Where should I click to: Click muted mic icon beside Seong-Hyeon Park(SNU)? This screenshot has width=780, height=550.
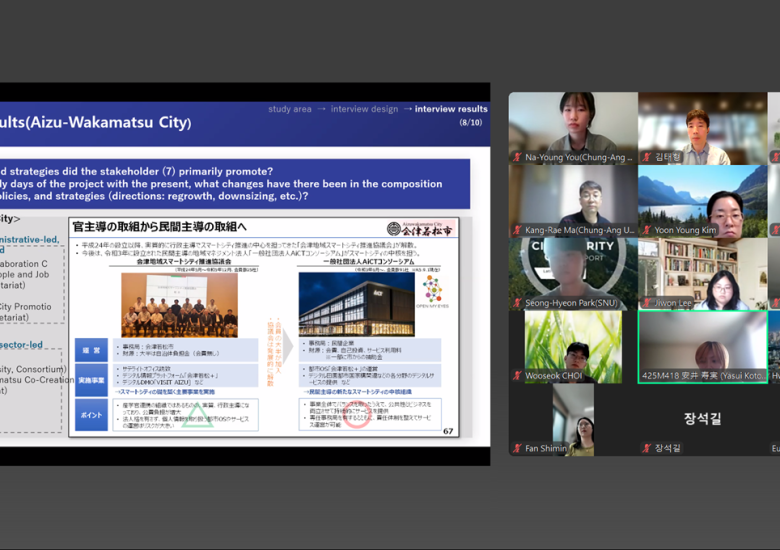click(517, 302)
